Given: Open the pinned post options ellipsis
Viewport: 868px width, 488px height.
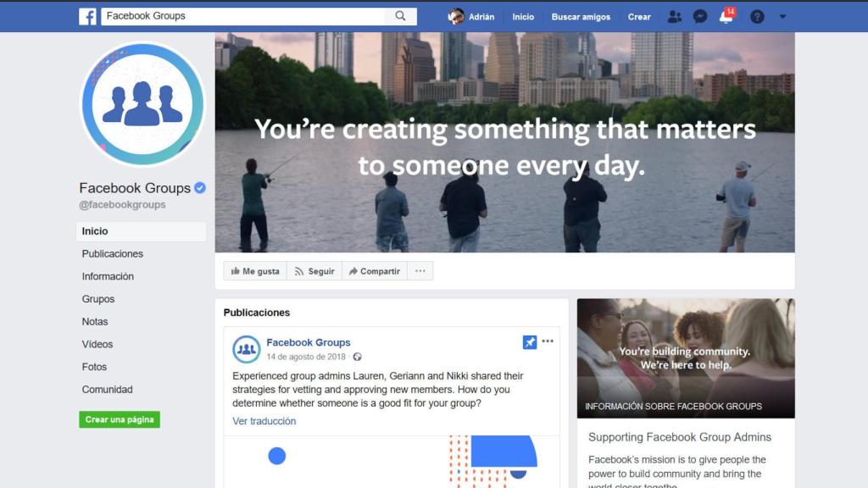Looking at the screenshot, I should click(548, 341).
